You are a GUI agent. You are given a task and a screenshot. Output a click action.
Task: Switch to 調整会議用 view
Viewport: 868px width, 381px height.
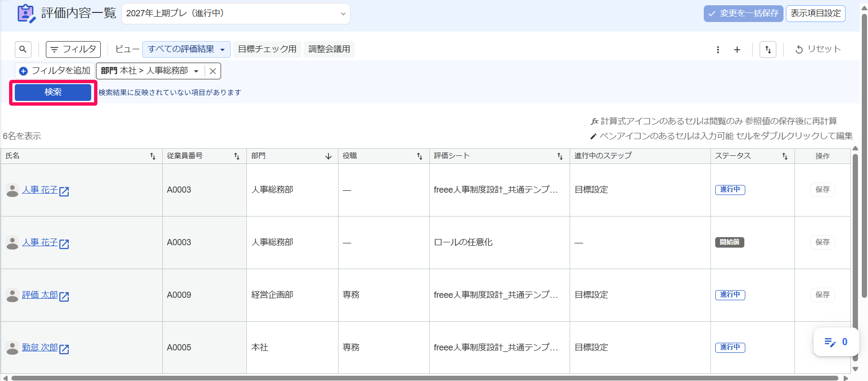(329, 49)
